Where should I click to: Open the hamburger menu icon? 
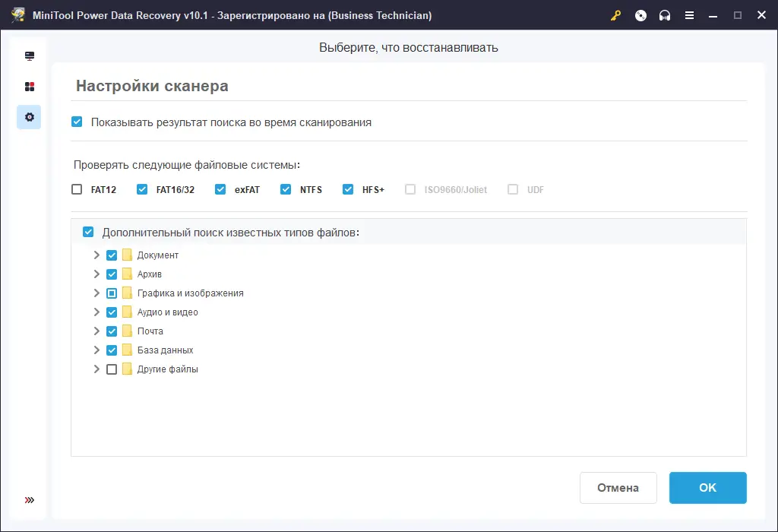689,15
